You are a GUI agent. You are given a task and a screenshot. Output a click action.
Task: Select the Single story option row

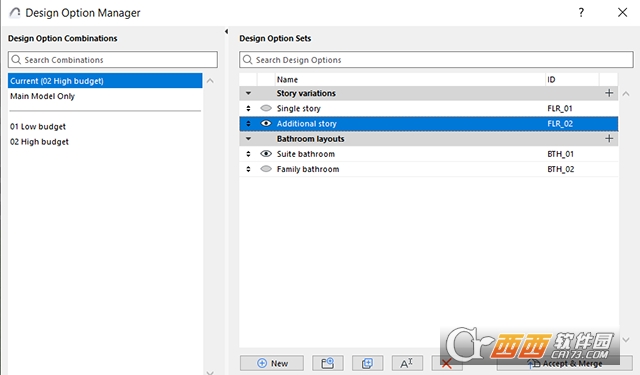pos(429,108)
